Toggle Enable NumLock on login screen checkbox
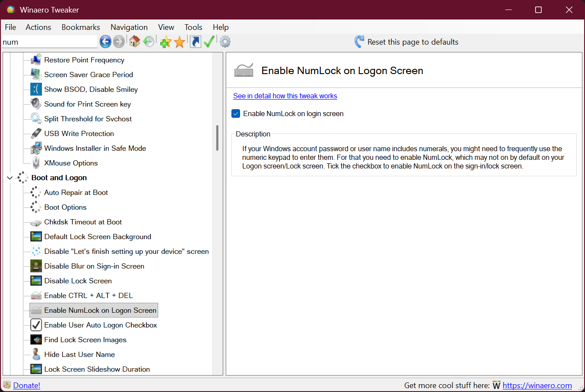Viewport: 585px width, 392px height. pos(236,113)
